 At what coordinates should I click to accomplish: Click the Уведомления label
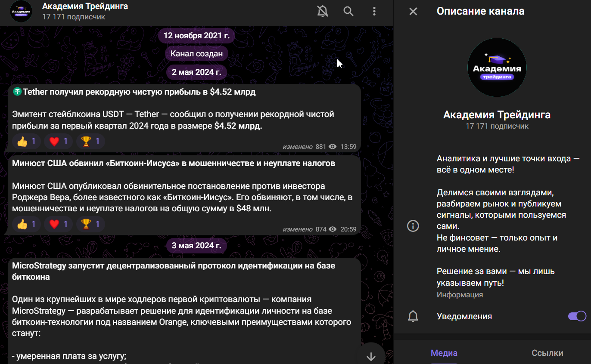(464, 316)
